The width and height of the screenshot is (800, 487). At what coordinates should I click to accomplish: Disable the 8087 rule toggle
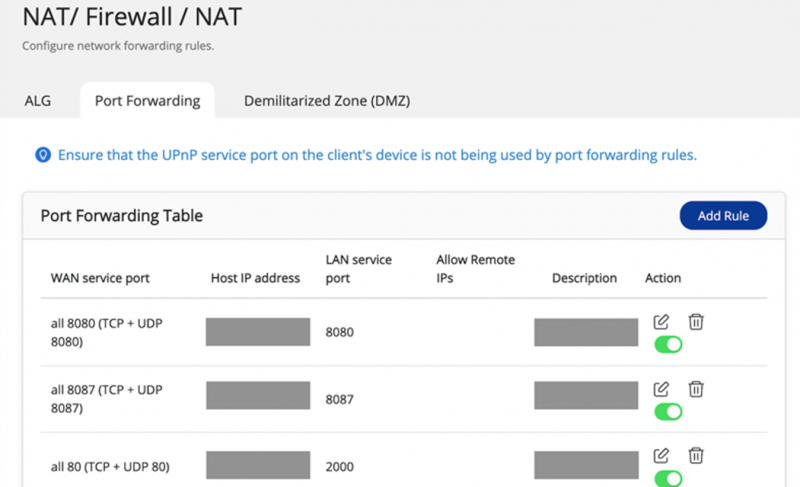point(668,412)
